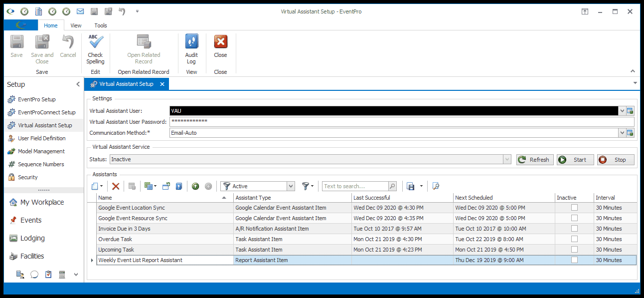Screen dimensions: 644x298
Task: Sort by the Next Scheduled column header
Action: tap(504, 198)
